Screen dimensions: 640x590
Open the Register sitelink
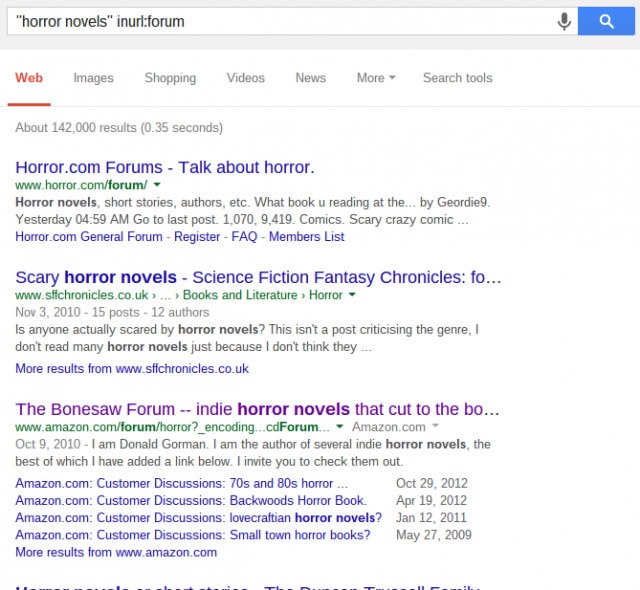(x=197, y=237)
